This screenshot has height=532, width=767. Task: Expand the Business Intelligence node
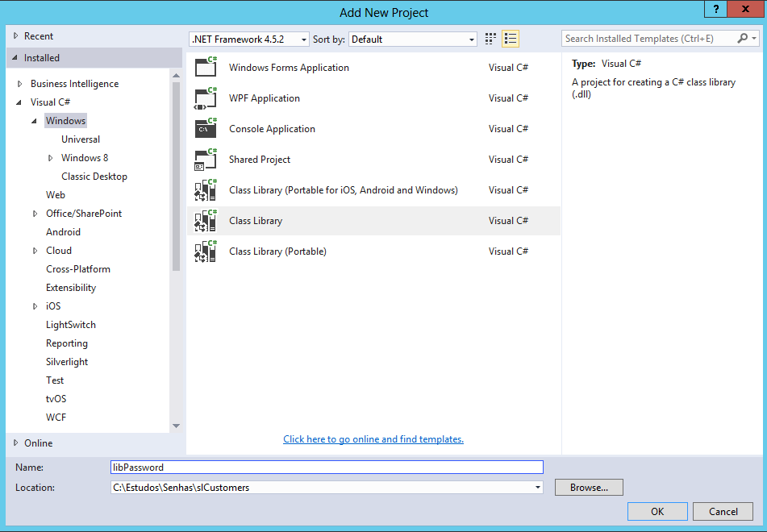point(19,84)
